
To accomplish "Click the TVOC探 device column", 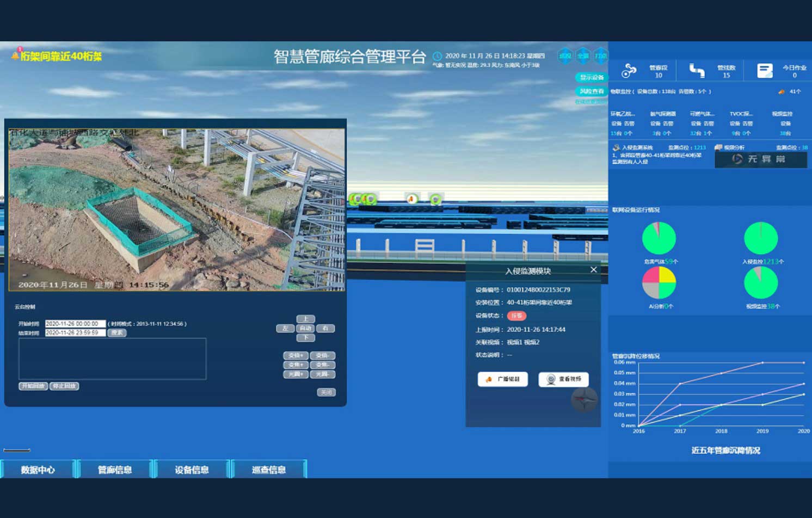I will (x=741, y=123).
